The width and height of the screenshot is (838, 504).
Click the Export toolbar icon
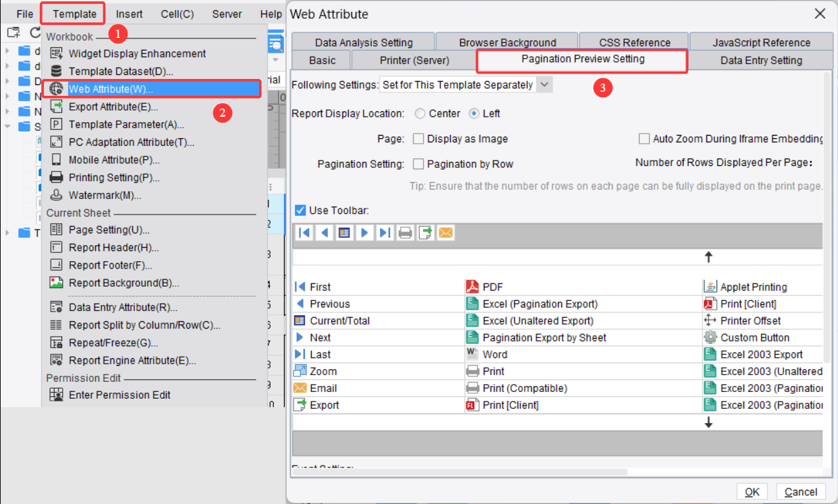click(x=426, y=233)
